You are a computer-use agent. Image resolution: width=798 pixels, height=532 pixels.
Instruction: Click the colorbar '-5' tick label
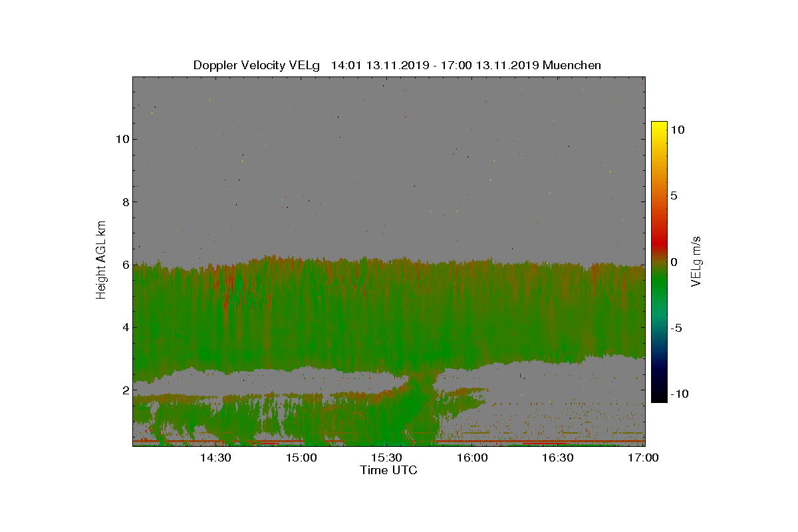click(x=675, y=328)
